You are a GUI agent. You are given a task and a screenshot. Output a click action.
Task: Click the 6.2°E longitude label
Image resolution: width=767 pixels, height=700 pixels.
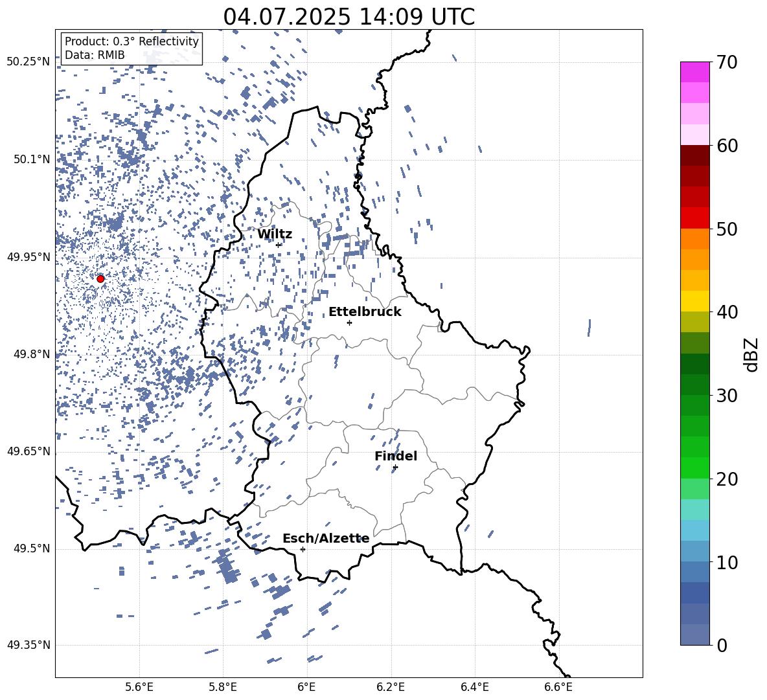click(x=391, y=687)
